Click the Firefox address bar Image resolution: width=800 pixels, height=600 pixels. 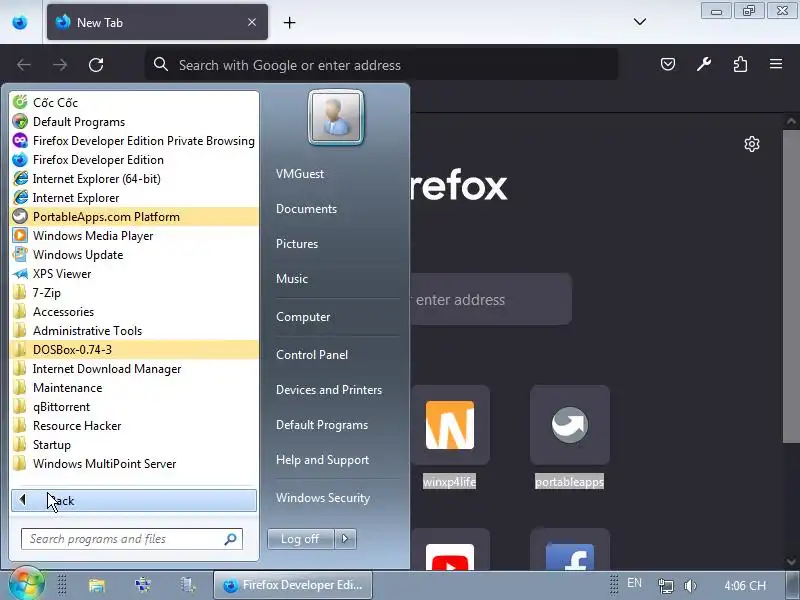tap(382, 65)
